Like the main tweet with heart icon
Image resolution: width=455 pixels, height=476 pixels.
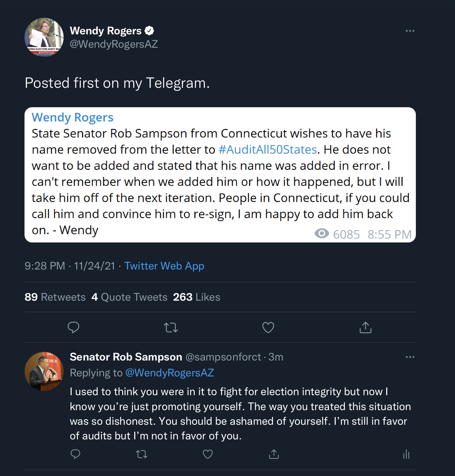tap(268, 327)
